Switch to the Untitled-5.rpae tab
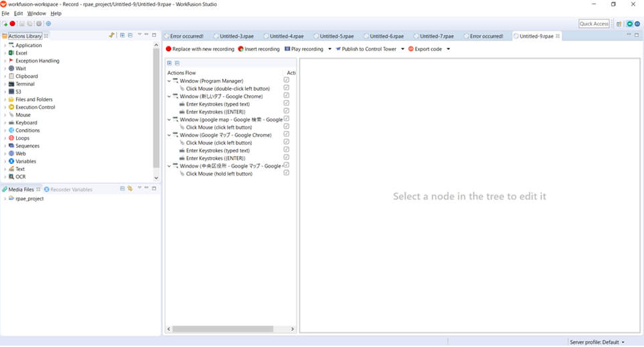The image size is (644, 347). pos(336,36)
